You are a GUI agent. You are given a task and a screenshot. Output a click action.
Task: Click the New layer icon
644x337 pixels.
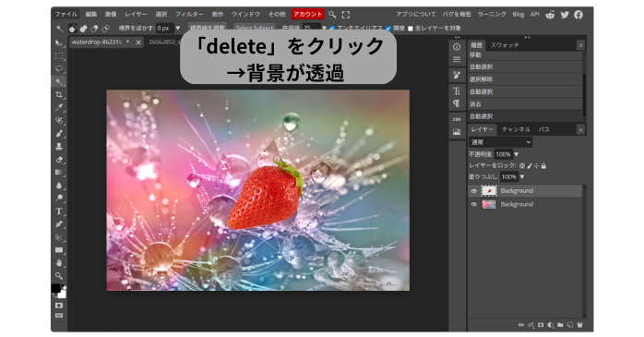point(570,325)
